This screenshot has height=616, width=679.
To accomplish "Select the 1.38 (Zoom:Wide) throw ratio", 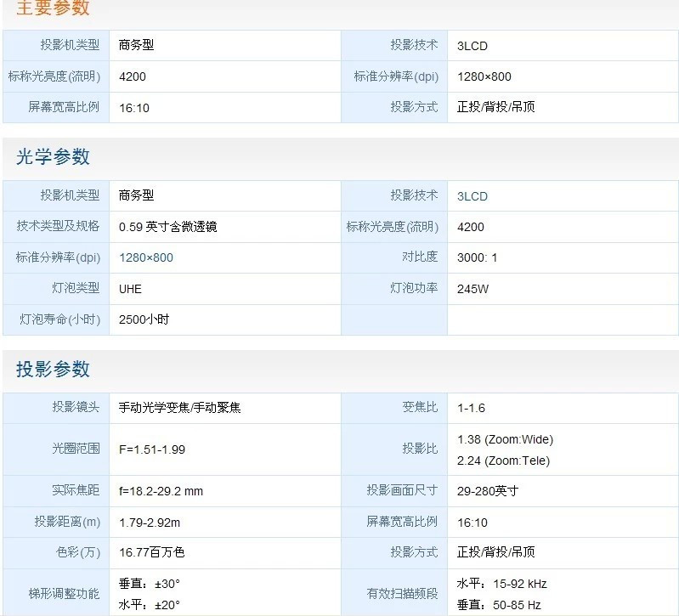I will pyautogui.click(x=505, y=439).
